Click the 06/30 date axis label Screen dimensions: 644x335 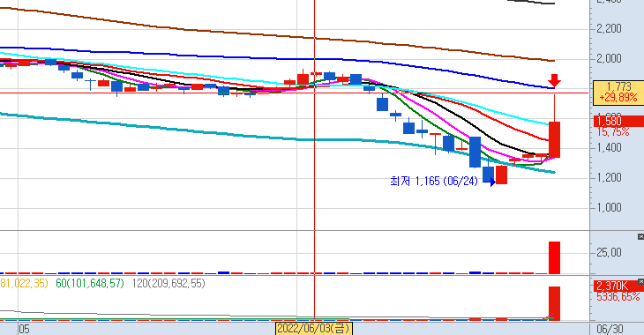click(x=610, y=329)
